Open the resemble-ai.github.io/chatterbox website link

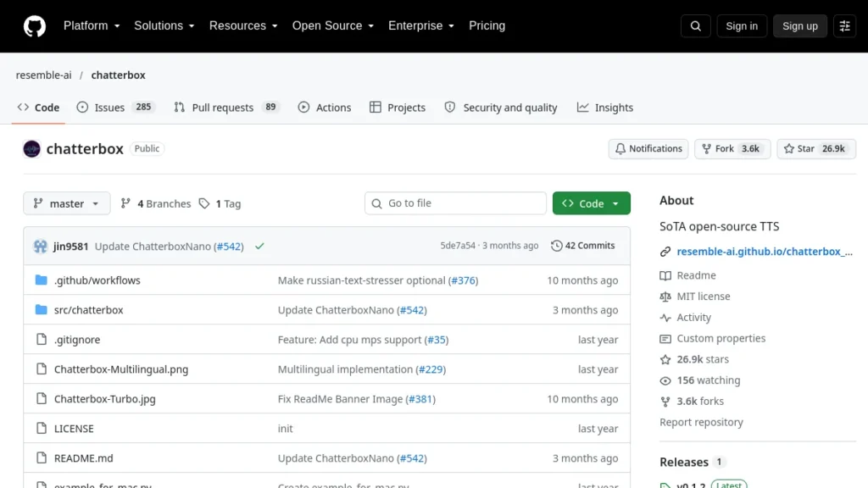765,252
